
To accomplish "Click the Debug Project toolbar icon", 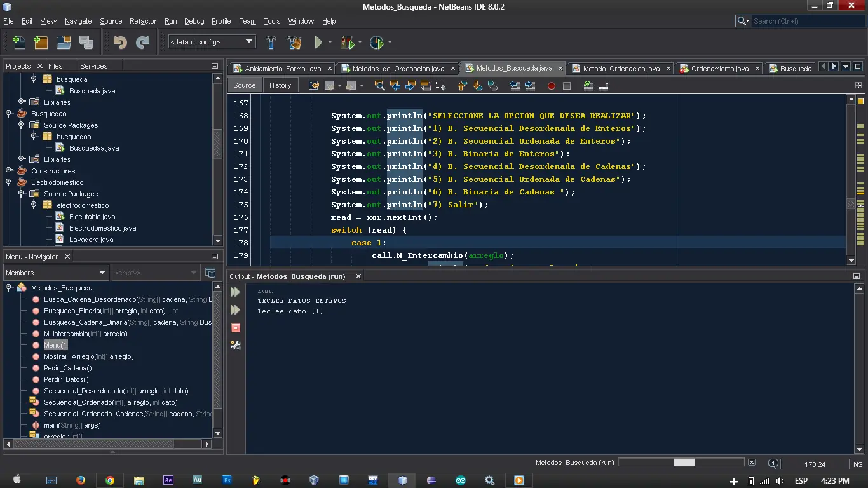I will click(x=347, y=43).
